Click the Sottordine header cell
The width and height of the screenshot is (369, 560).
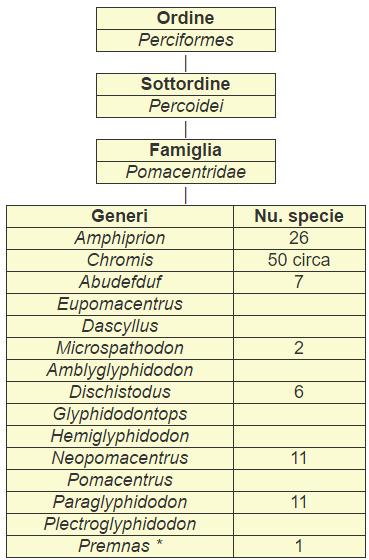[186, 85]
